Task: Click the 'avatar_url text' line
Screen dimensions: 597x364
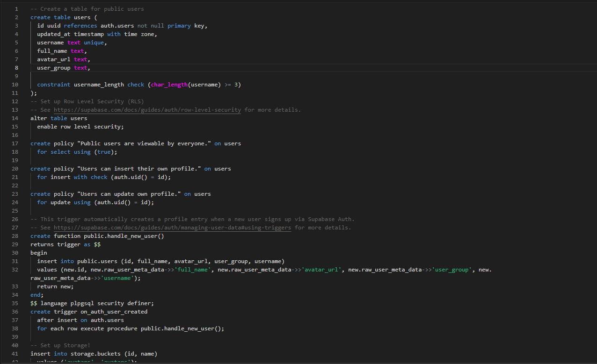Action: point(64,59)
